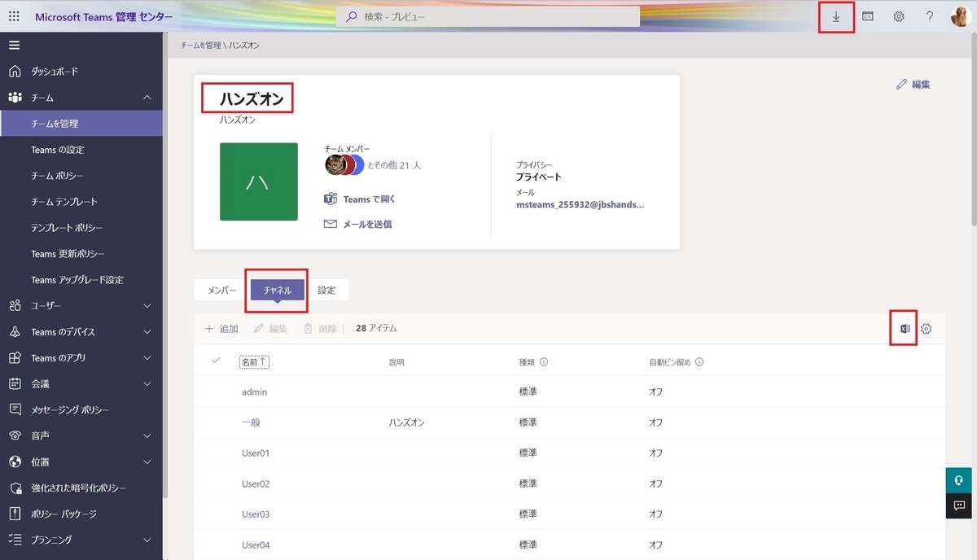Click the search box in header
Viewport: 977px width, 560px height.
487,16
